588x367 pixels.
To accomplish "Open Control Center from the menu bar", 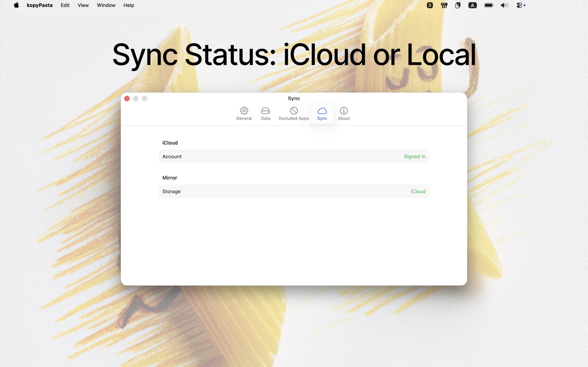I will tap(520, 5).
